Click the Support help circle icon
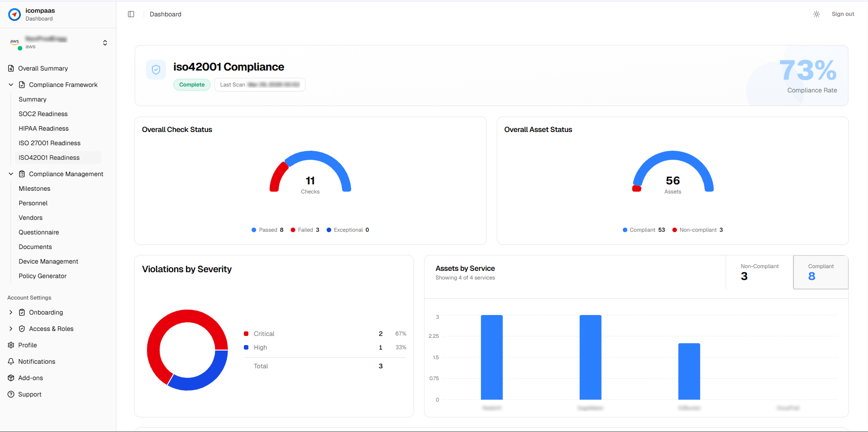Screen dimensions: 868x432 11,394
